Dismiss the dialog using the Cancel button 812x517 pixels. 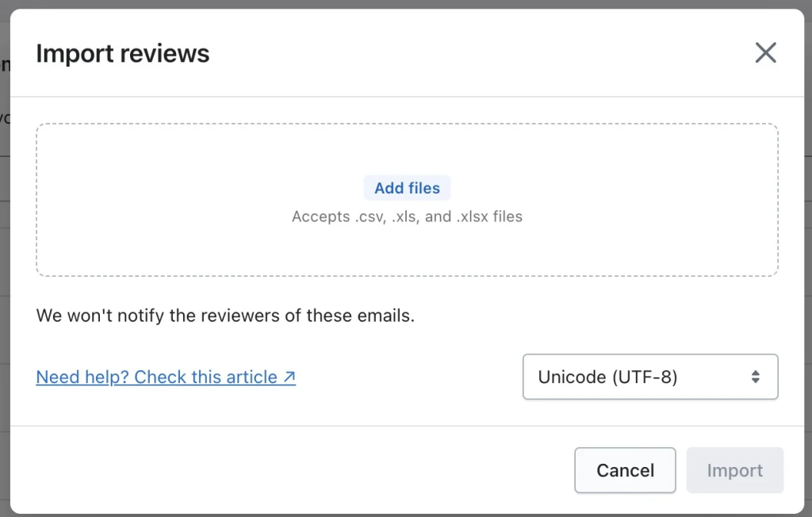(625, 470)
